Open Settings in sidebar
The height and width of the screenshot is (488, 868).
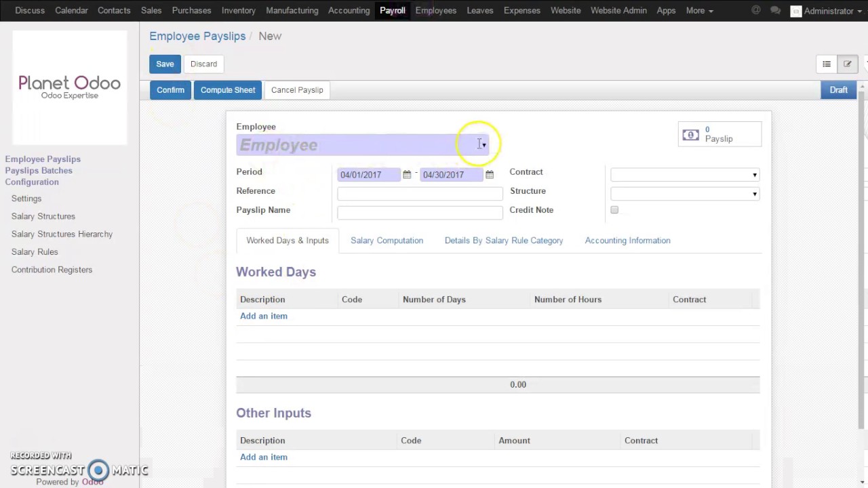tap(26, 199)
